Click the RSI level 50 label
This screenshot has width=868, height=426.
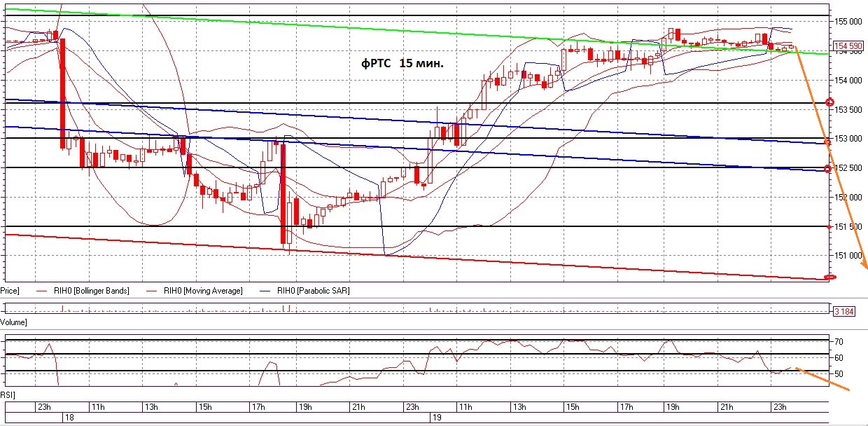[838, 374]
